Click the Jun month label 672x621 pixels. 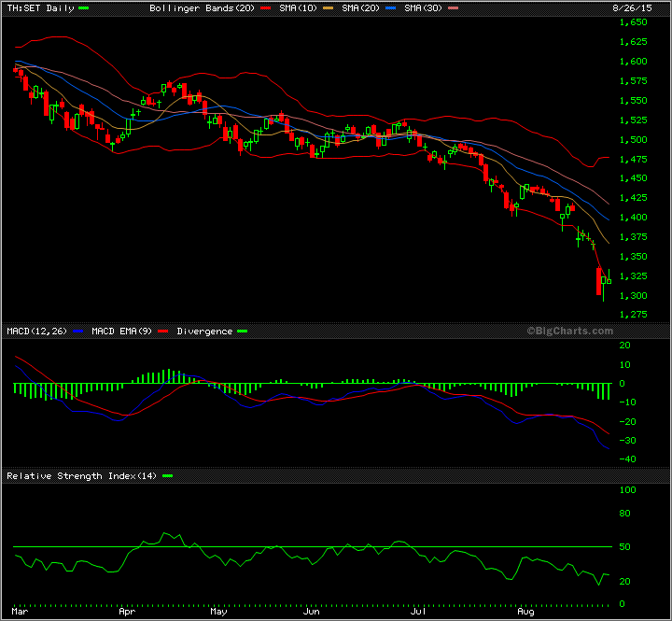(311, 612)
